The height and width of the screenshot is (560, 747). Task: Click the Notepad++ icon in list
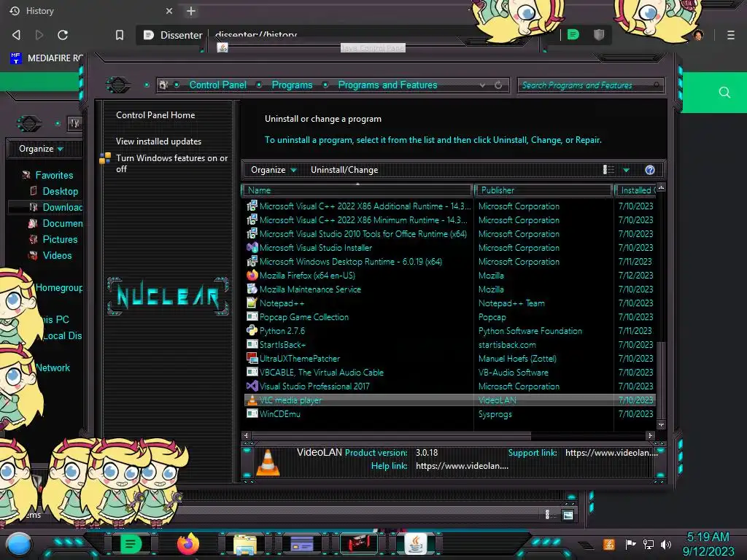point(252,303)
